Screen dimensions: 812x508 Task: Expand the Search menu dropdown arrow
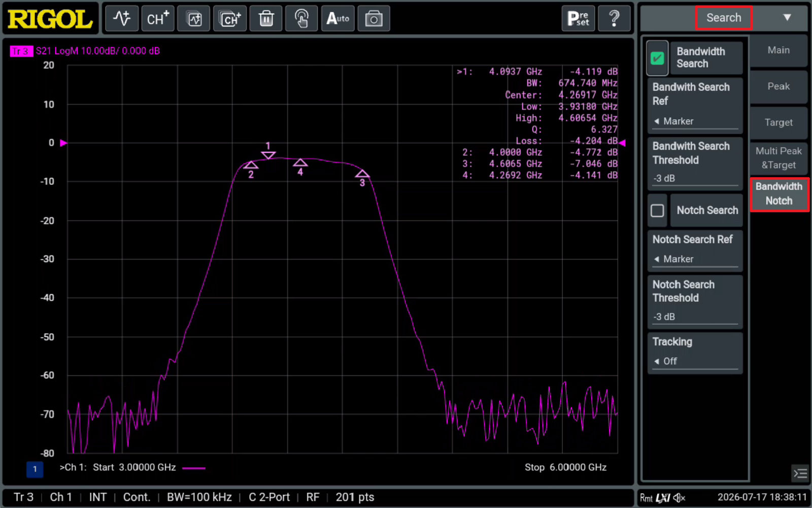tap(787, 18)
